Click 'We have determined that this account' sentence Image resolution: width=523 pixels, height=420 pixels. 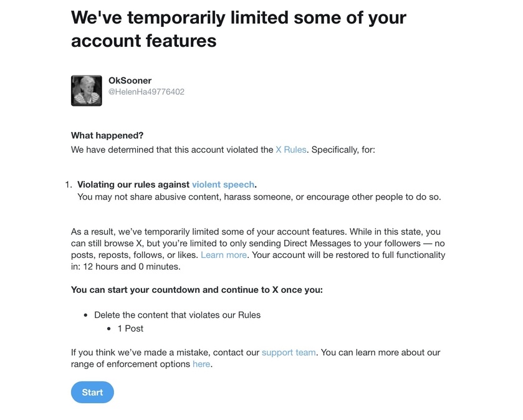pos(223,150)
